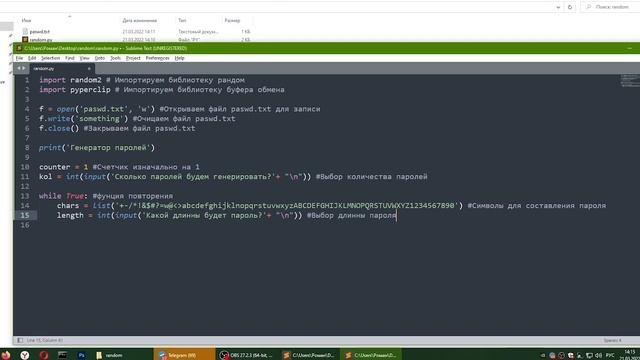Toggle the sidebar icon in status bar
The width and height of the screenshot is (640, 360).
click(x=20, y=340)
